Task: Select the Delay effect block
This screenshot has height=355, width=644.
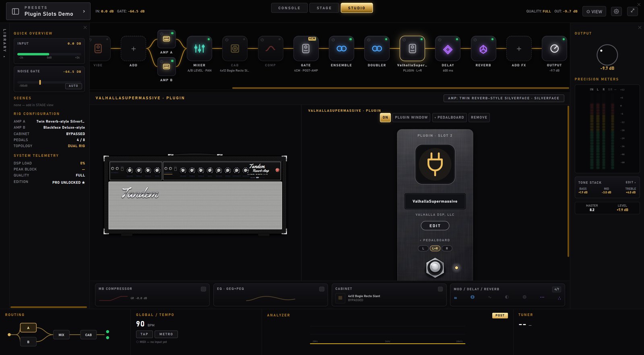Action: pyautogui.click(x=448, y=49)
